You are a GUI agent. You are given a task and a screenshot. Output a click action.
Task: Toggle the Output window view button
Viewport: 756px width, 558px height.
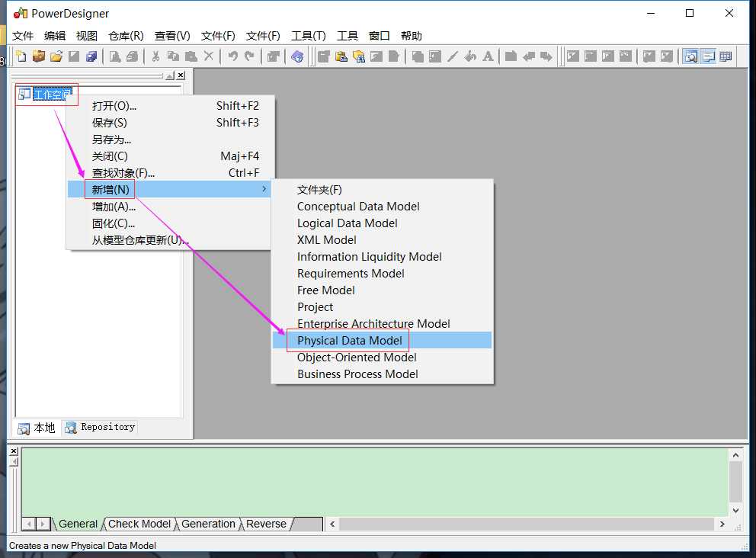tap(708, 56)
